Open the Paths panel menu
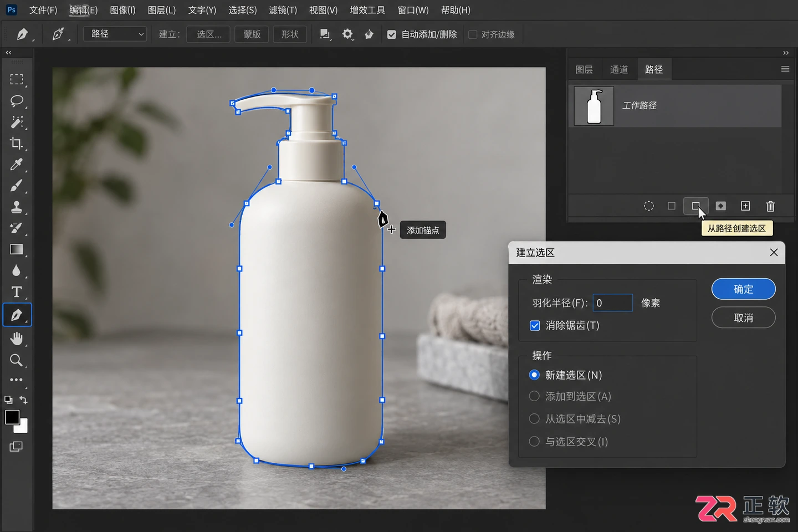 [785, 69]
